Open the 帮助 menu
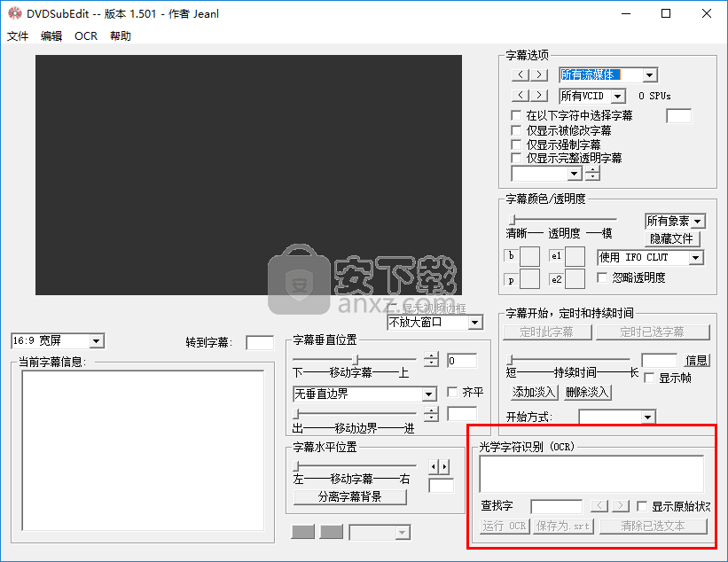Image resolution: width=728 pixels, height=562 pixels. [121, 35]
